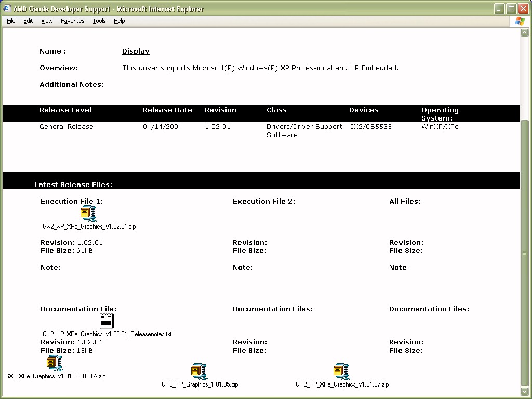Click the Display driver name link

[136, 51]
